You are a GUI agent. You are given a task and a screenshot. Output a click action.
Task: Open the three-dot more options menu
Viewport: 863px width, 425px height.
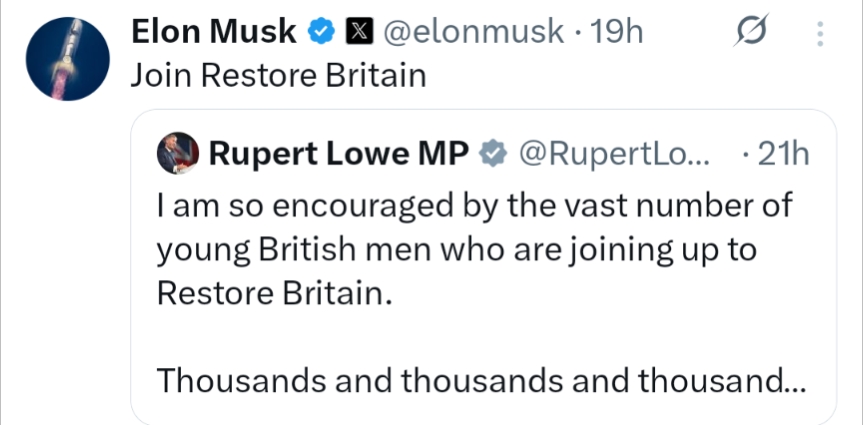(820, 35)
